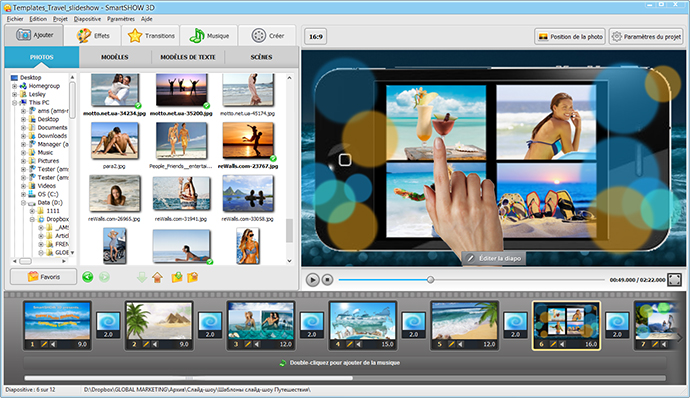Switch to the Modèles tab

coord(115,57)
